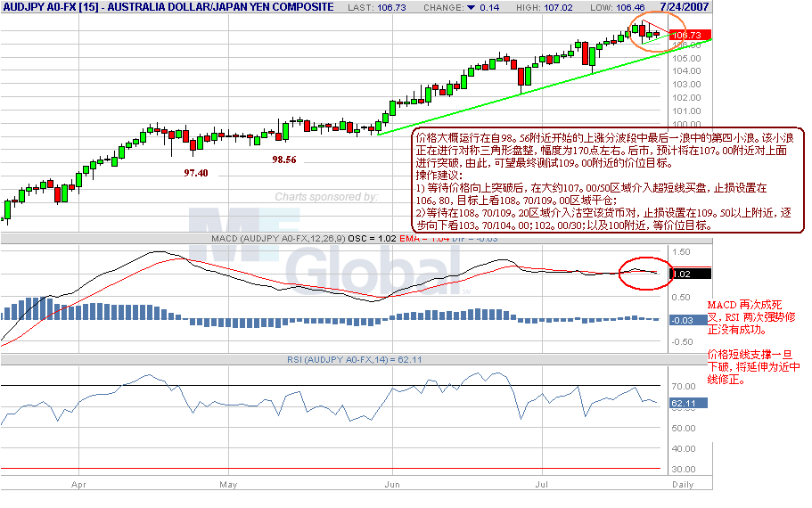The width and height of the screenshot is (812, 508).
Task: Click the 103.00 price axis label
Action: pyautogui.click(x=686, y=85)
